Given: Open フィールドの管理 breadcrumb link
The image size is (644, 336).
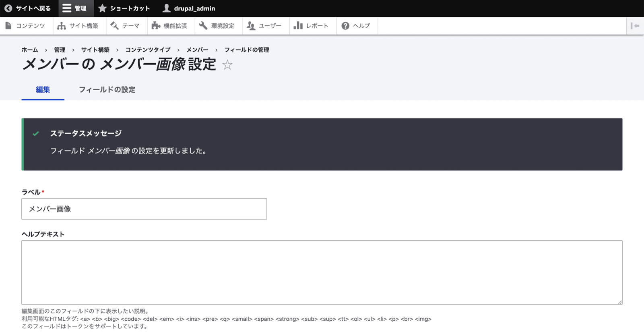Looking at the screenshot, I should pyautogui.click(x=247, y=50).
